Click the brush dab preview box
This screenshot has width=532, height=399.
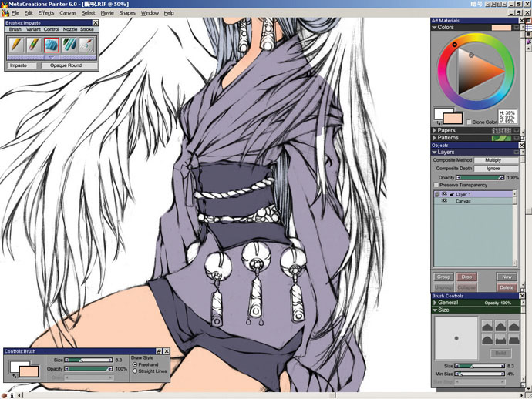click(456, 338)
